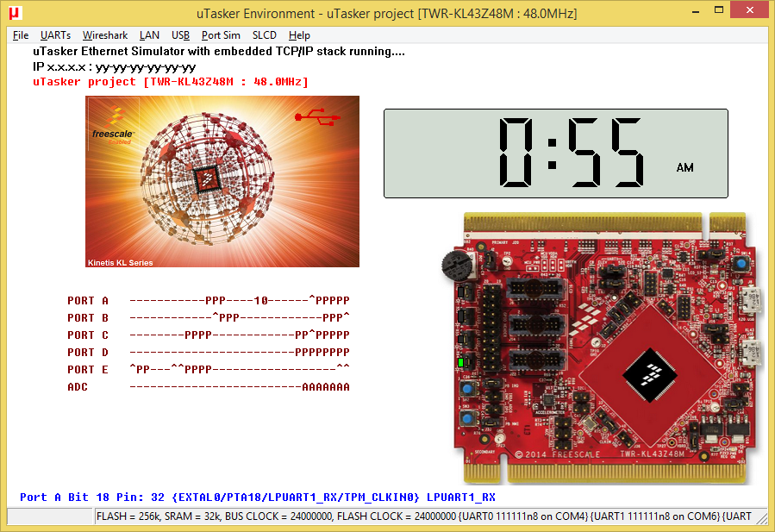Click the white Freescale logo left of the processor
775x532 pixels.
click(589, 315)
